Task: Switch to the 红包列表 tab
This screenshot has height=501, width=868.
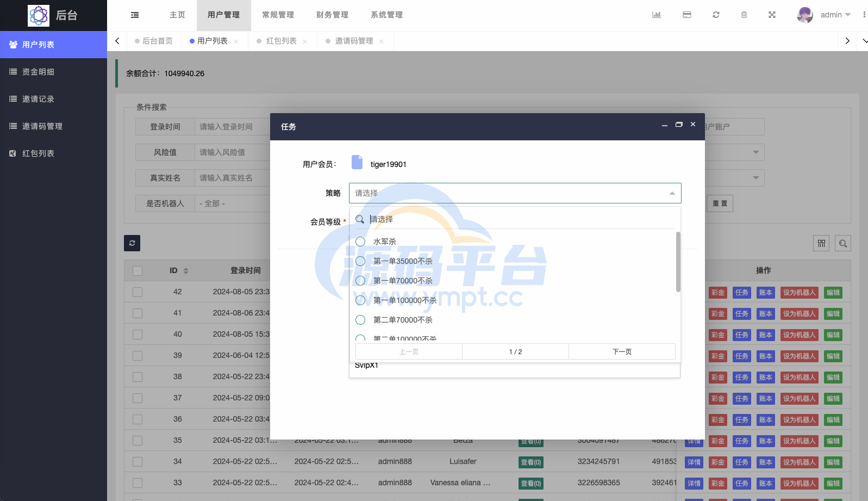Action: click(281, 41)
